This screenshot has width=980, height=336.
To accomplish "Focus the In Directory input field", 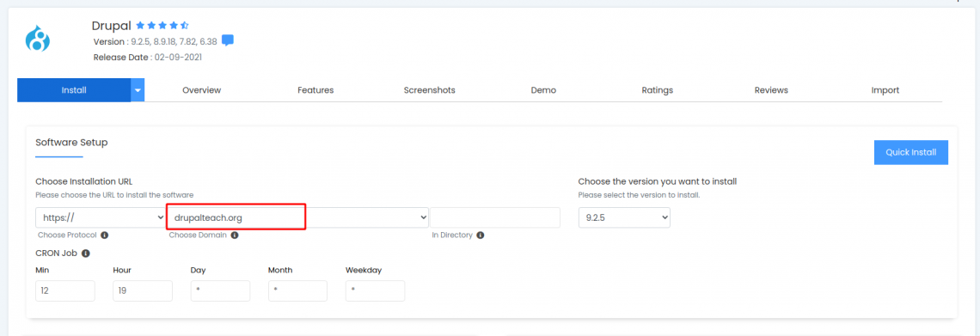I will [495, 217].
